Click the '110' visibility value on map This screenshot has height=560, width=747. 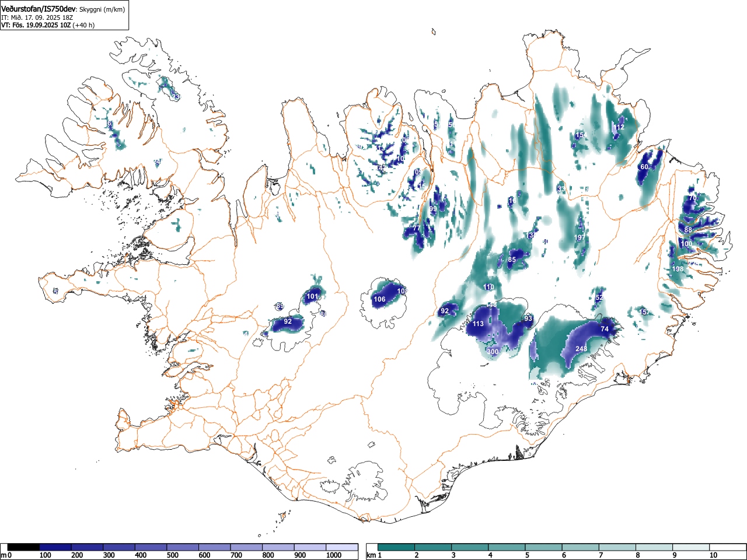coord(489,287)
